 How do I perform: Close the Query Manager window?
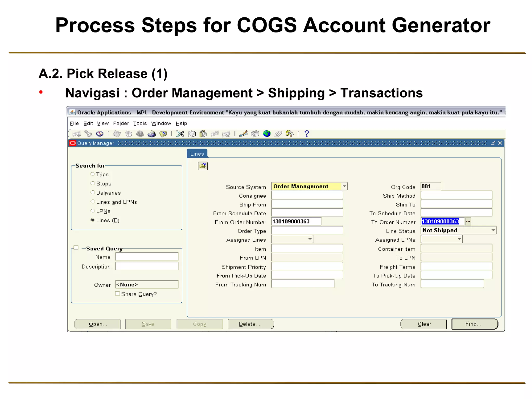pyautogui.click(x=500, y=143)
